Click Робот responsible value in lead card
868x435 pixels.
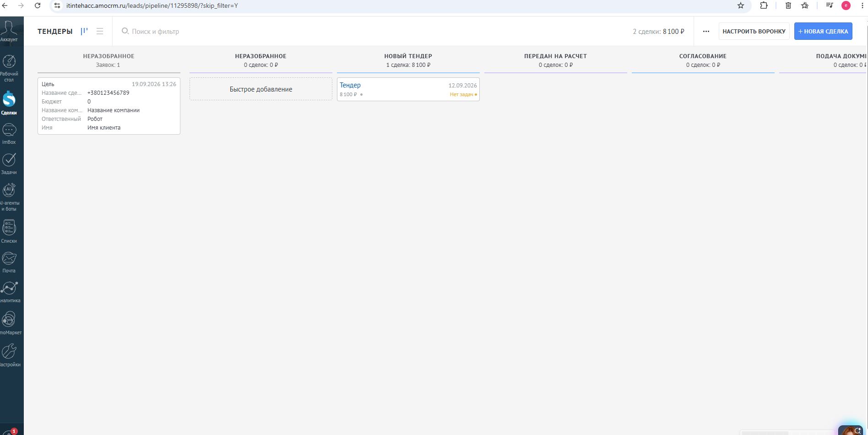[x=95, y=119]
